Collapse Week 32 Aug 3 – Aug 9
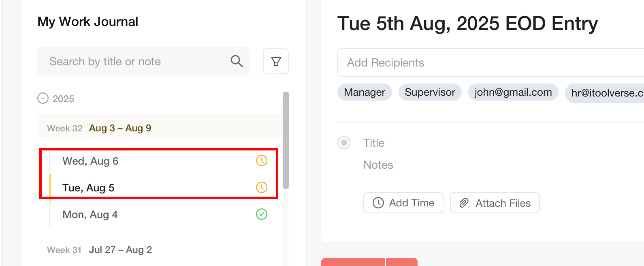 [120, 128]
